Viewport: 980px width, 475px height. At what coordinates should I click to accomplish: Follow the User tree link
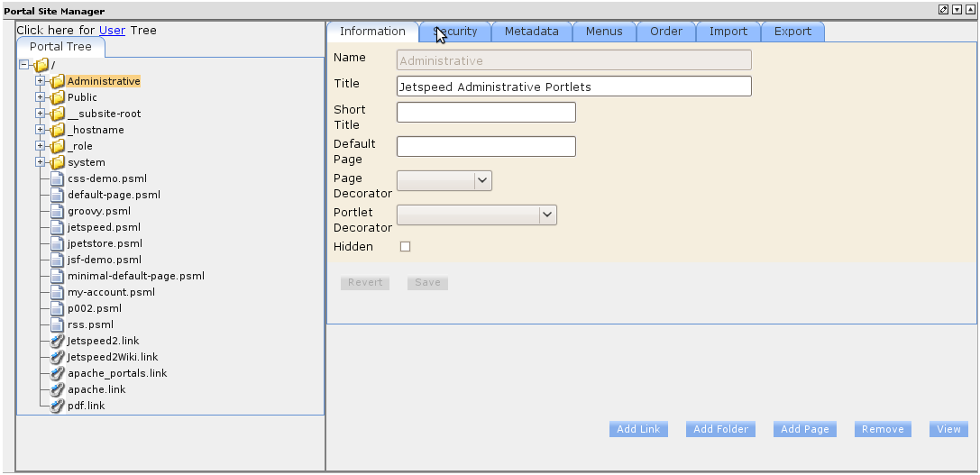tap(112, 30)
